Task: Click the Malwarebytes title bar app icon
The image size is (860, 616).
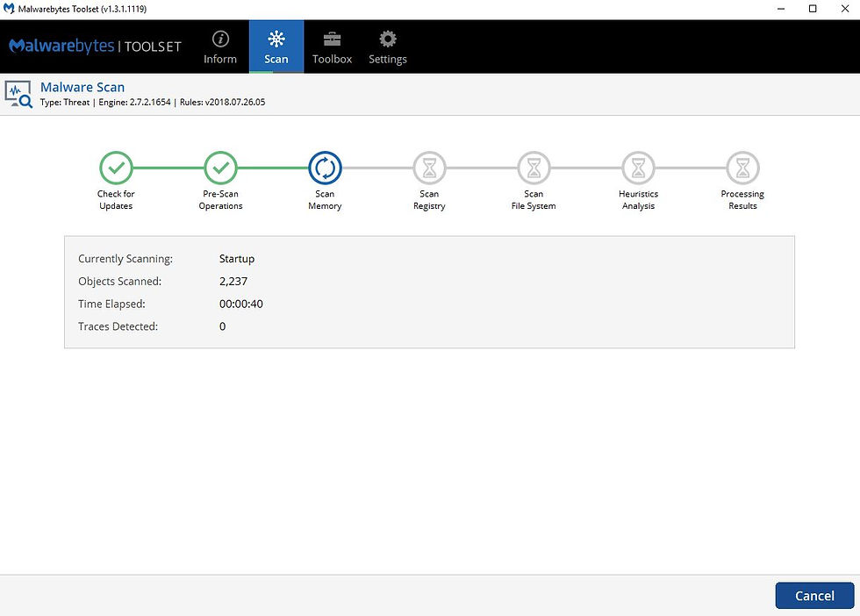Action: pos(9,9)
